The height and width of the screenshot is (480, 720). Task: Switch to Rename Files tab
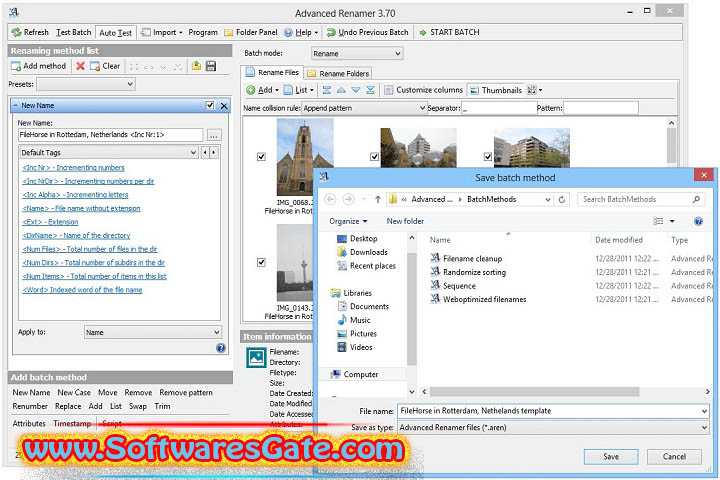coord(272,72)
